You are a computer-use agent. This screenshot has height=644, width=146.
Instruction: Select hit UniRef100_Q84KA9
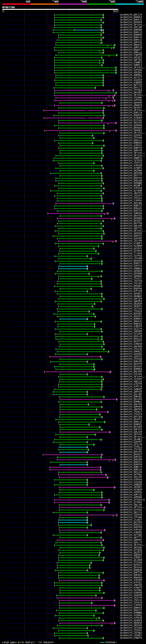(131, 103)
